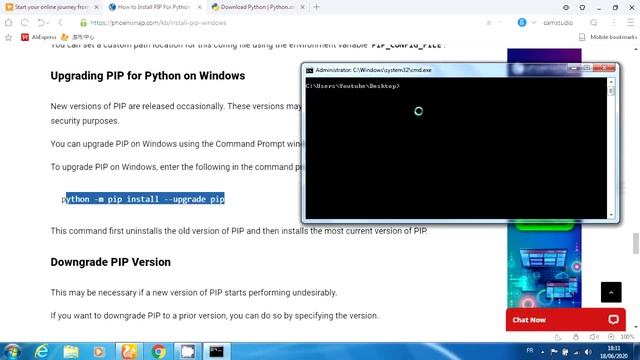Click the cmd.exe title bar icon

310,70
